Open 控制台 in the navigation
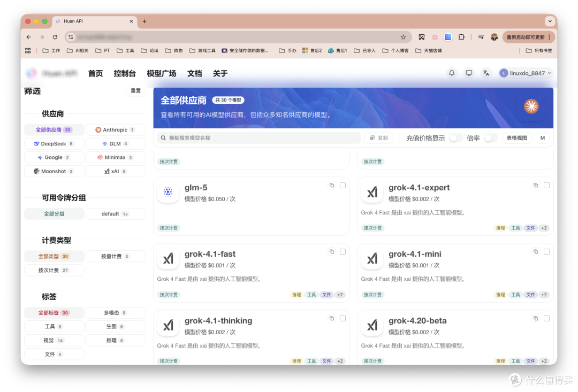The image size is (578, 392). tap(125, 73)
